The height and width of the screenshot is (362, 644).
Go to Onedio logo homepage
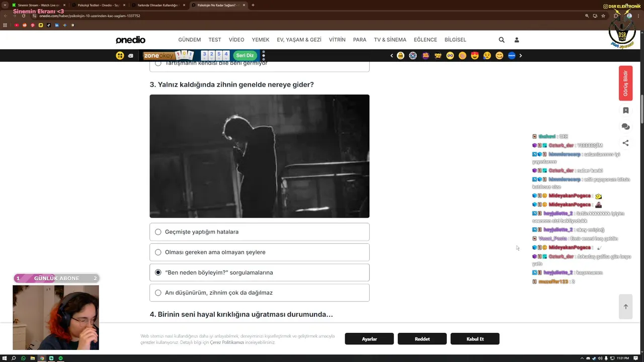[x=130, y=40]
